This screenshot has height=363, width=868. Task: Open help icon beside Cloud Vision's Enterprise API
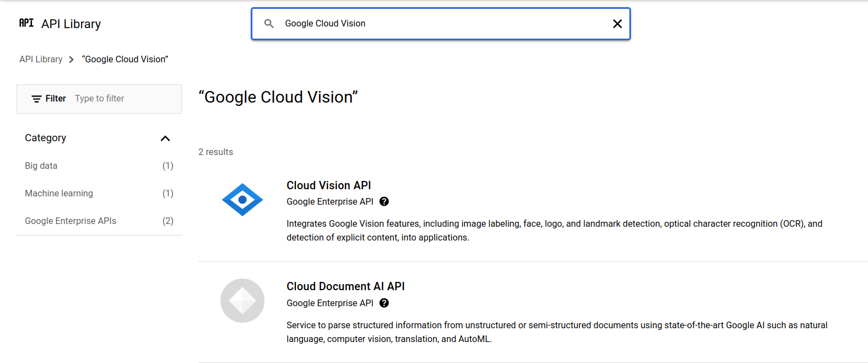click(384, 201)
